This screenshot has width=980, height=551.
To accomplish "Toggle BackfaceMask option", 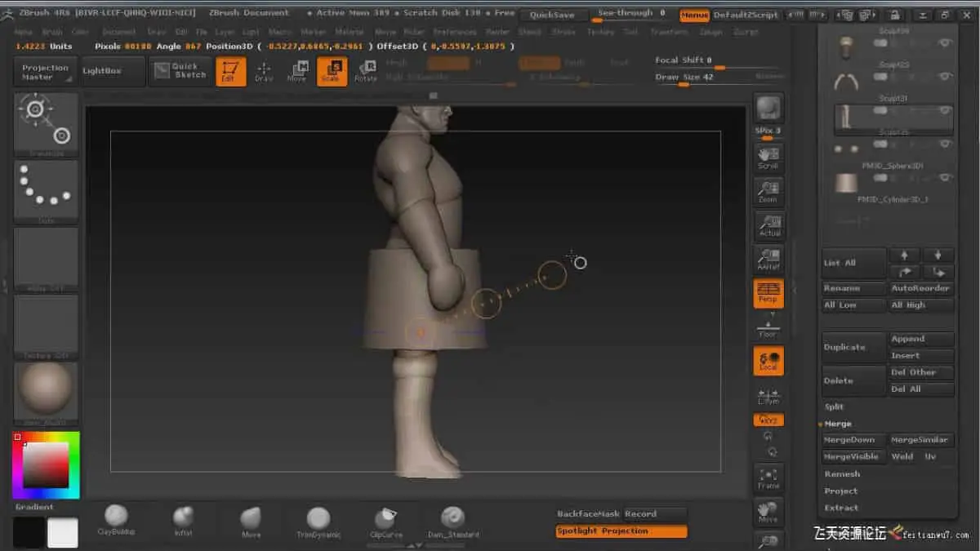I will coord(588,514).
